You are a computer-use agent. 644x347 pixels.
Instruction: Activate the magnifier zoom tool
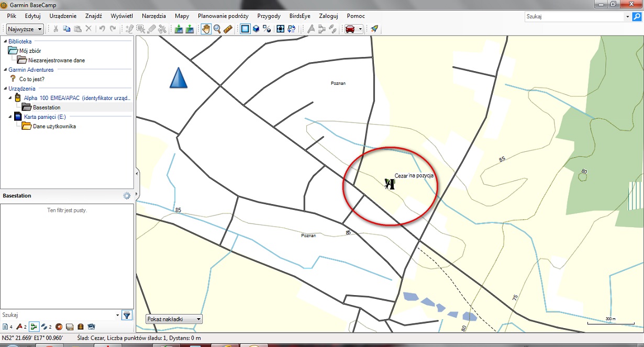click(x=217, y=29)
